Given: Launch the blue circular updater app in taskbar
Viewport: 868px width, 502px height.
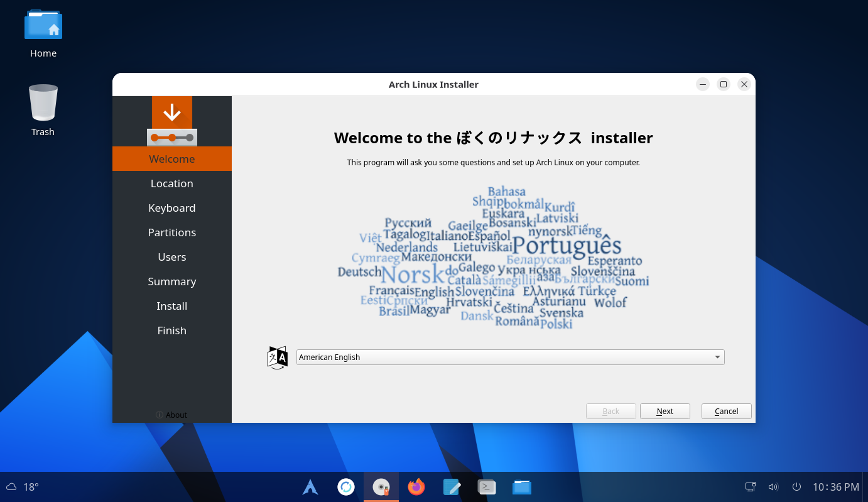Looking at the screenshot, I should coord(346,487).
